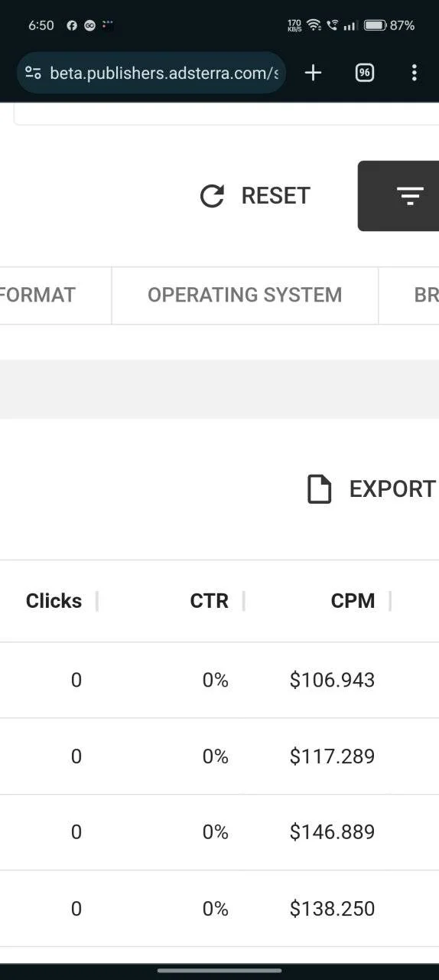
Task: Tap the battery indicator in status bar
Action: [x=375, y=25]
